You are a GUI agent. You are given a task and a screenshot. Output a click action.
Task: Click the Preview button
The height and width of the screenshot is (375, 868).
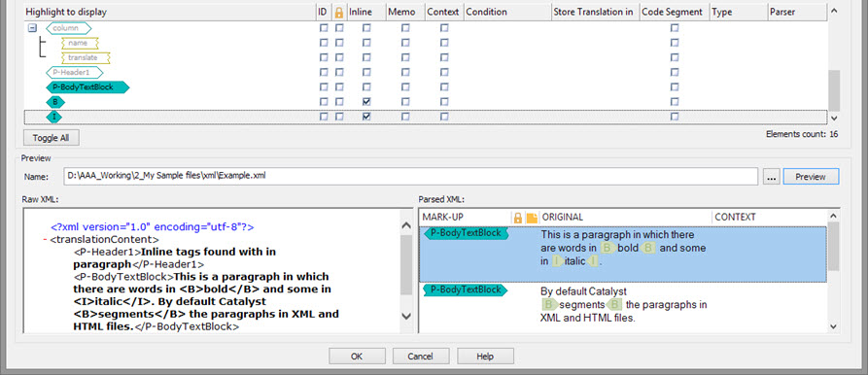(811, 177)
